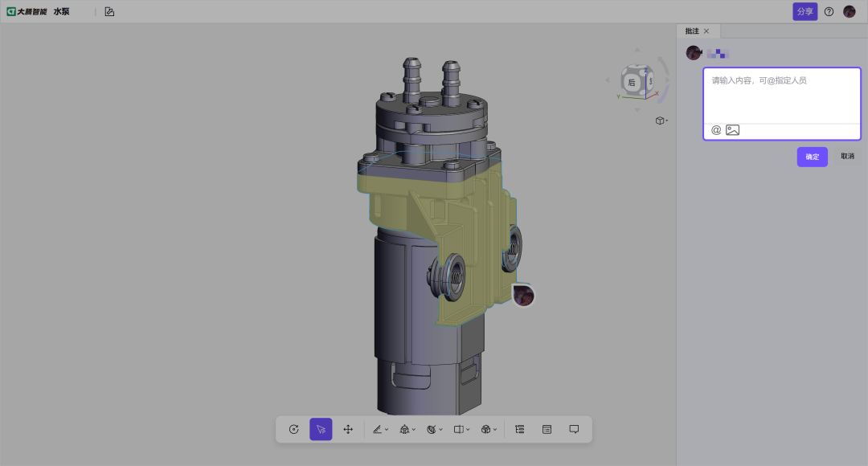This screenshot has height=466, width=868.
Task: Click the upper curved rotate arrow near cube
Action: [x=665, y=65]
